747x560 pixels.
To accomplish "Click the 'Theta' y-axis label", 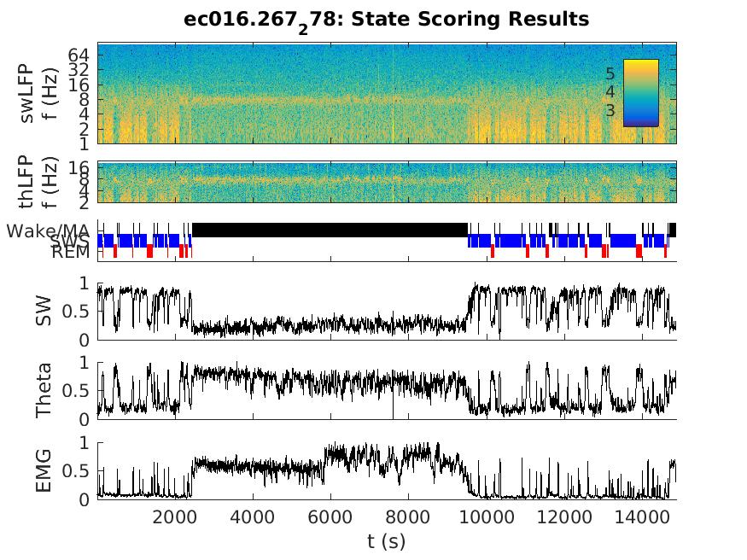I will (44, 390).
